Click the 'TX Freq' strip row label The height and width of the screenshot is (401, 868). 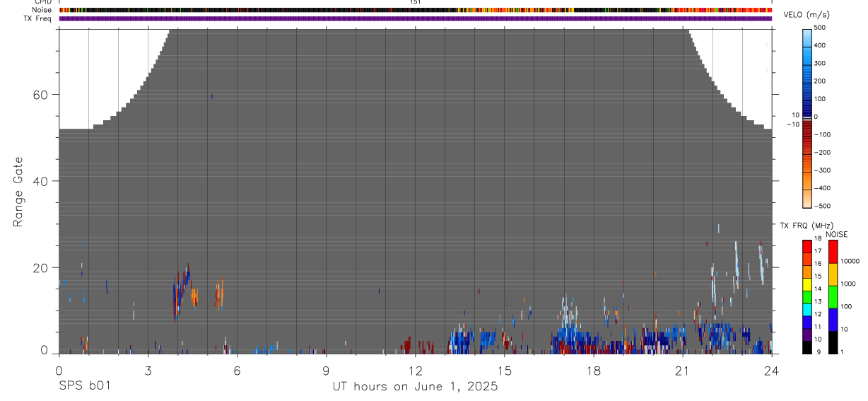(38, 18)
